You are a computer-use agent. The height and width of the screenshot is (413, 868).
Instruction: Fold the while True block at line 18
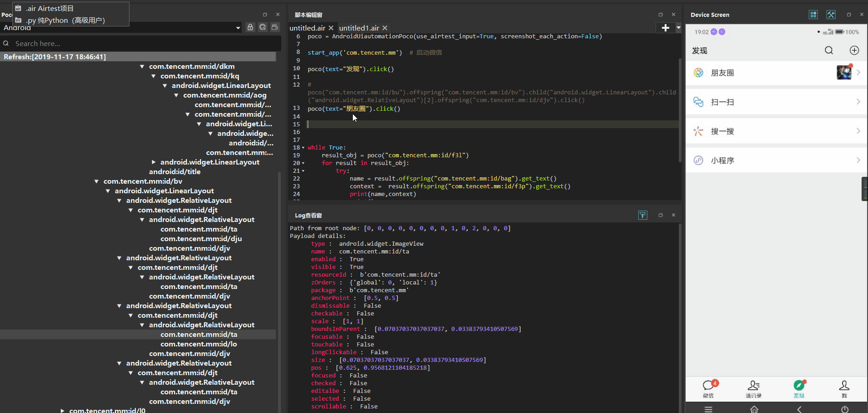click(x=303, y=148)
